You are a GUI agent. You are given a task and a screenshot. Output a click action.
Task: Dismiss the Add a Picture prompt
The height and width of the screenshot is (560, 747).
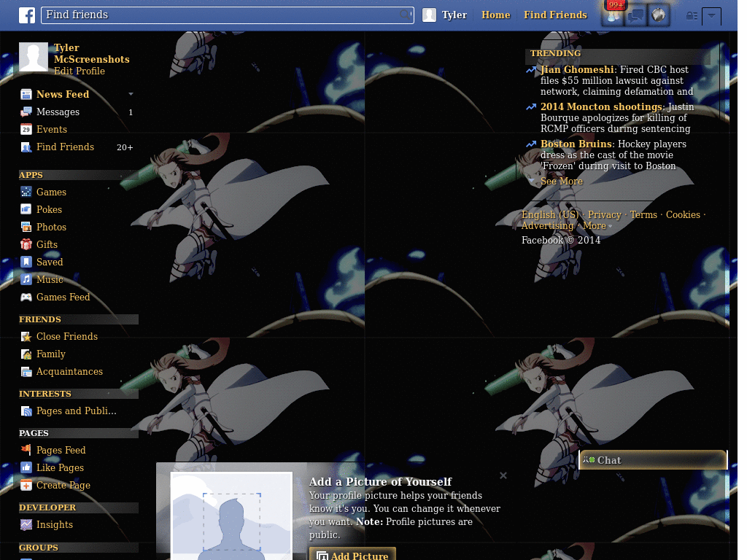tap(503, 475)
